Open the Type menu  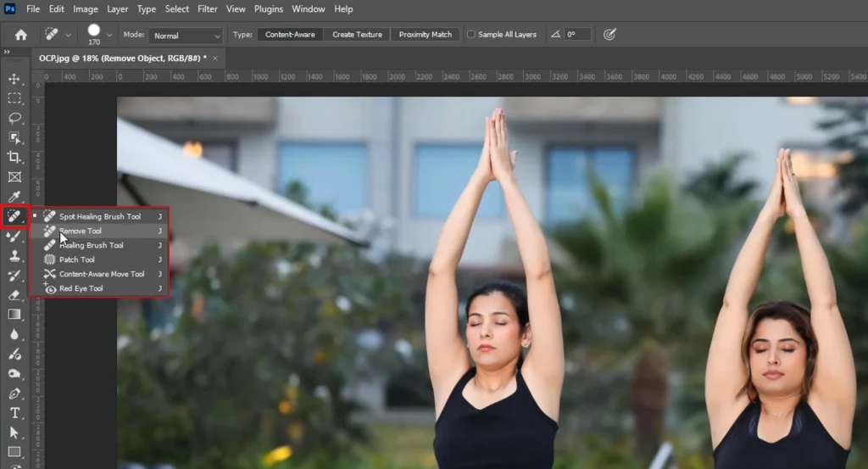click(146, 8)
